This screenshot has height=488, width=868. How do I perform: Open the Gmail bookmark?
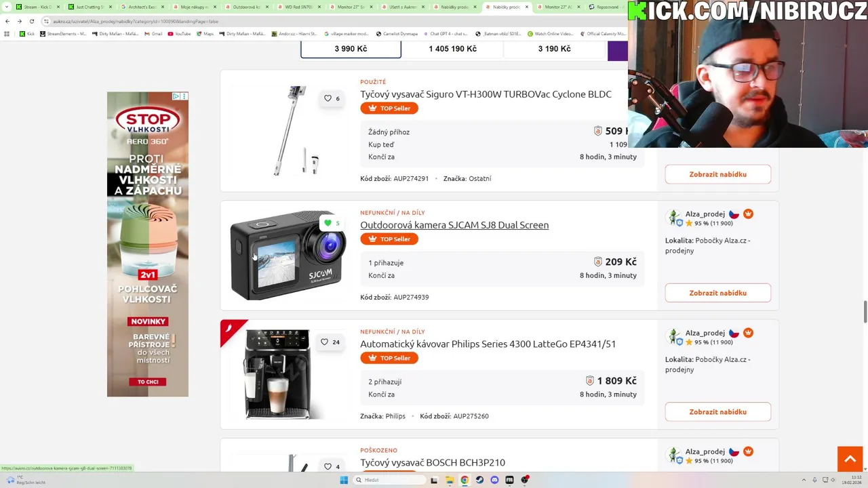153,33
